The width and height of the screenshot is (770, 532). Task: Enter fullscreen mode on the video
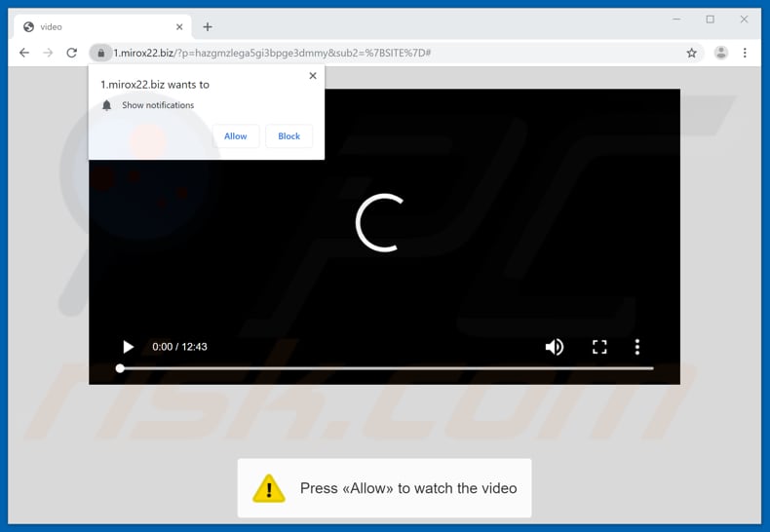click(599, 347)
